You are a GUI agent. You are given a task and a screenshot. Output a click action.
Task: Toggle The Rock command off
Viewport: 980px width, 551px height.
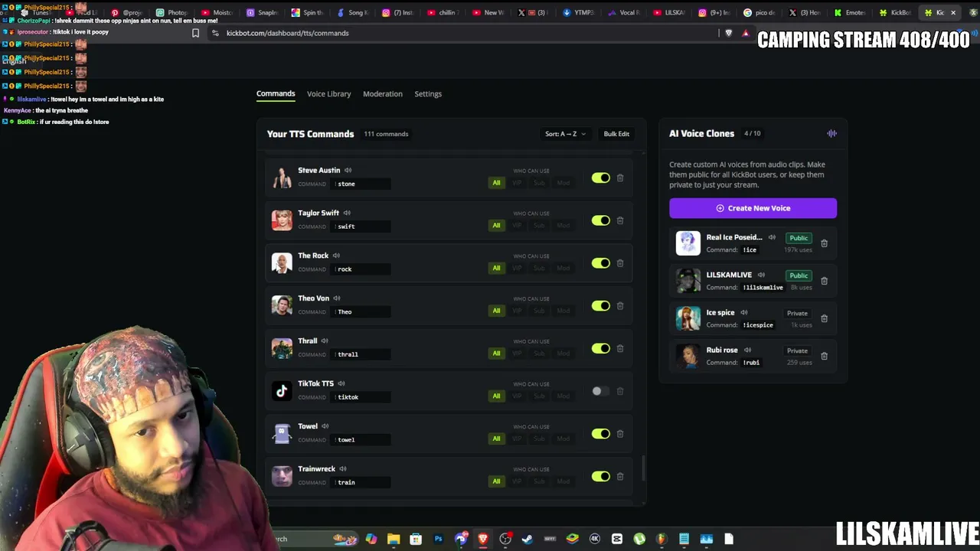click(600, 263)
